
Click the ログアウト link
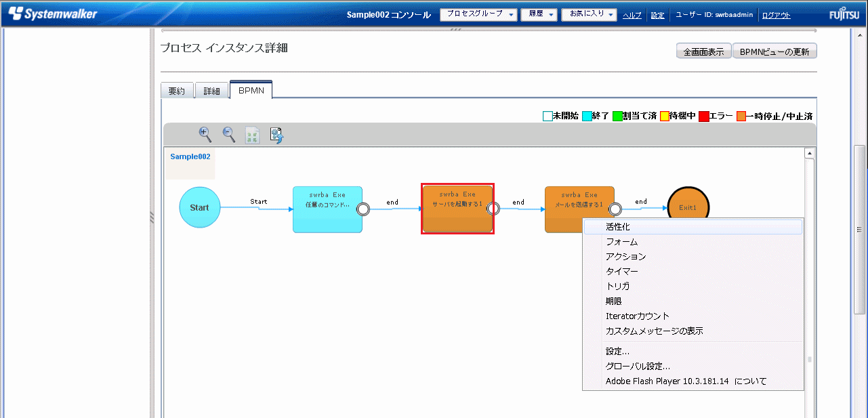click(x=776, y=16)
